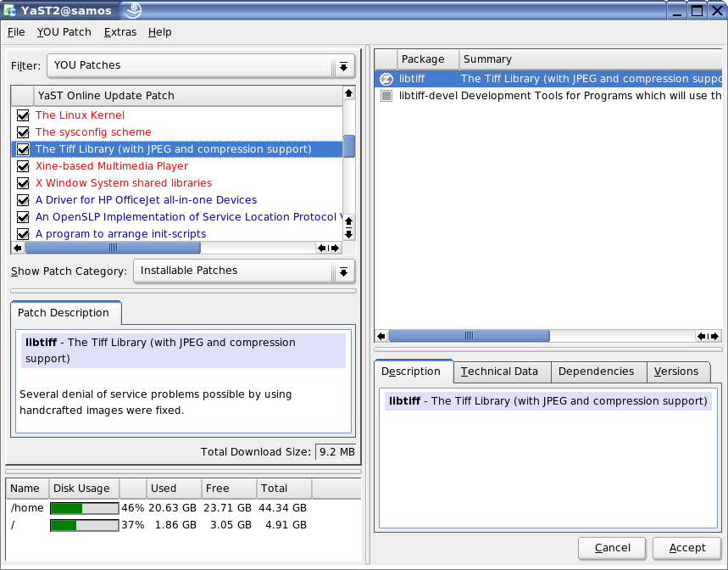Click the SUSE chameleon logo in title bar
Image resolution: width=728 pixels, height=570 pixels.
point(133,10)
